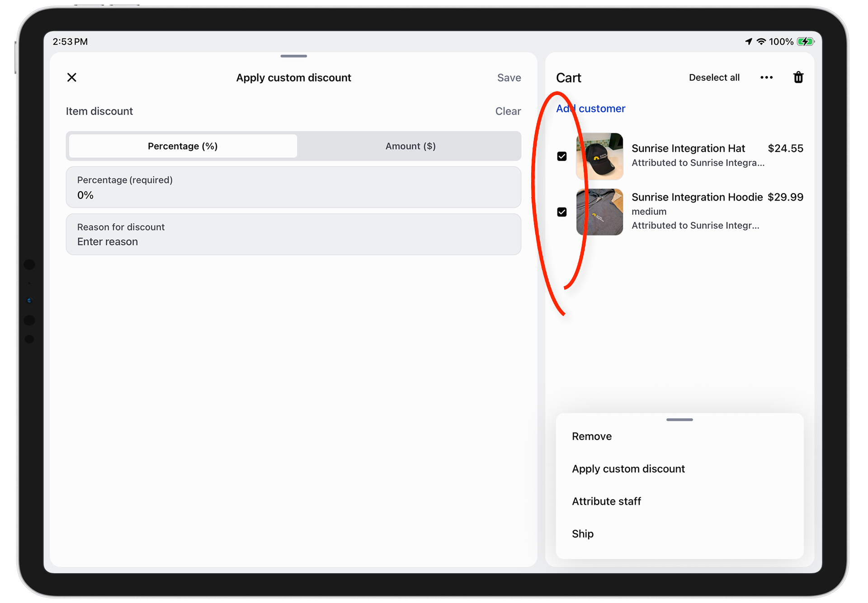Tap Deselect all in the Cart
Image resolution: width=868 pixels, height=603 pixels.
714,77
